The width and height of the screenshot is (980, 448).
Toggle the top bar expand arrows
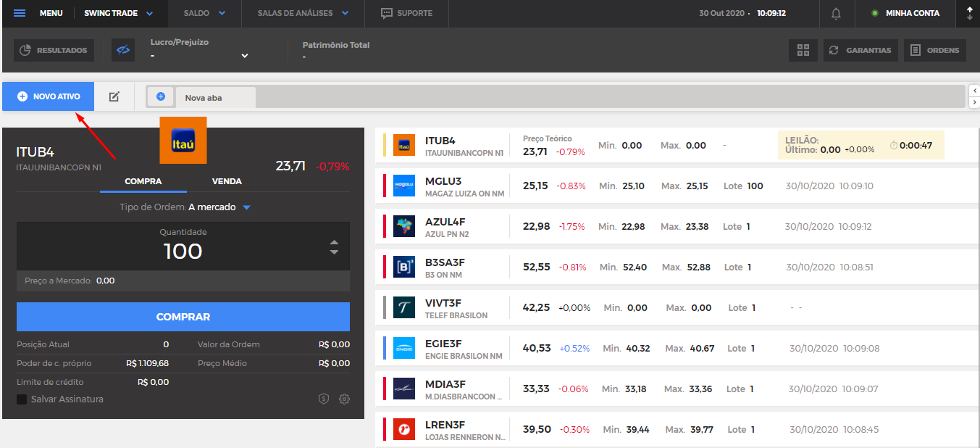970,13
